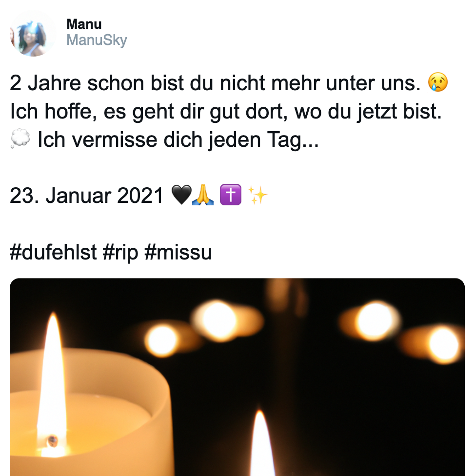Click the line Ich hoffe, es geht dir gut

(226, 111)
